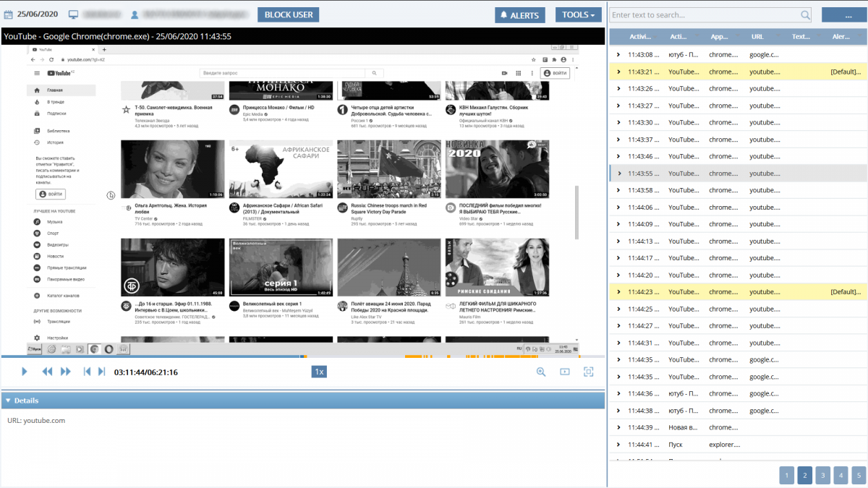Click the video-window icon in player controls
The image size is (868, 488).
pos(565,372)
